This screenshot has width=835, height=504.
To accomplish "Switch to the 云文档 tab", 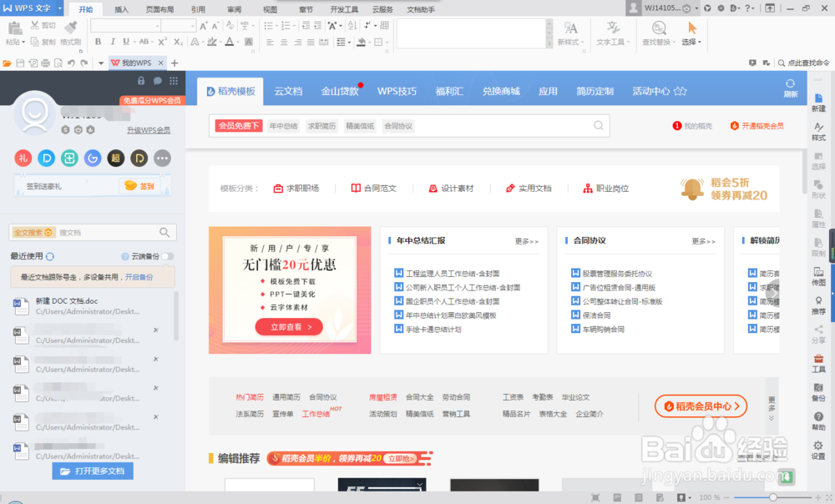I will click(x=288, y=91).
